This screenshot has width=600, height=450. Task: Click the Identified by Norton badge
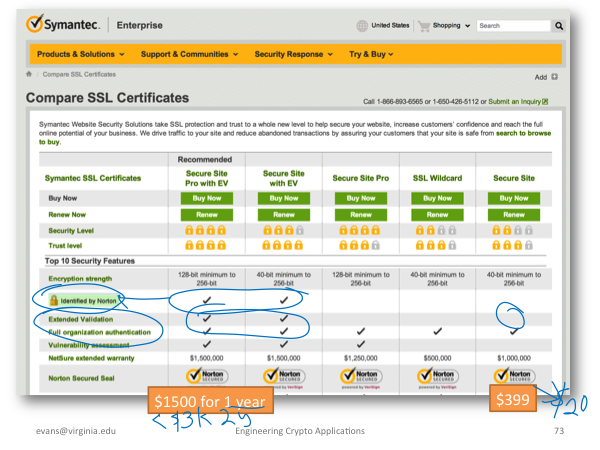coord(83,301)
